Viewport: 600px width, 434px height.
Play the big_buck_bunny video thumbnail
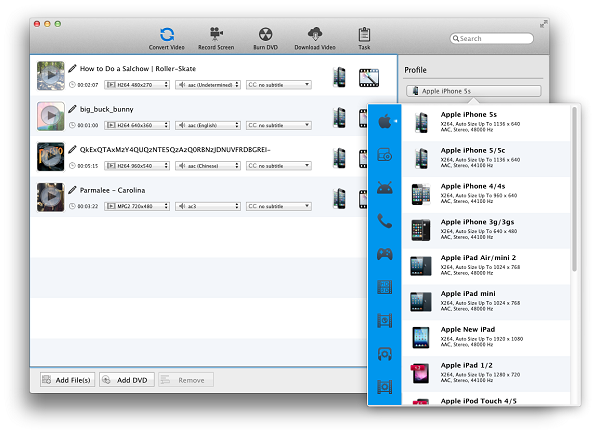(51, 116)
